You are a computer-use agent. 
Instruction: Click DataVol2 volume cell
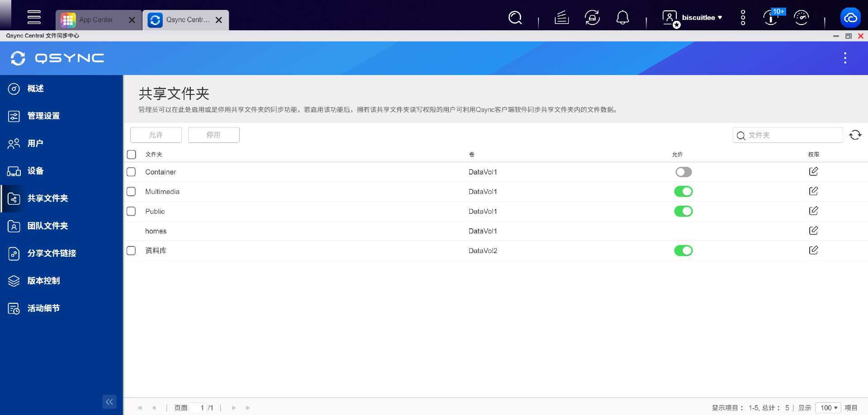coord(483,250)
